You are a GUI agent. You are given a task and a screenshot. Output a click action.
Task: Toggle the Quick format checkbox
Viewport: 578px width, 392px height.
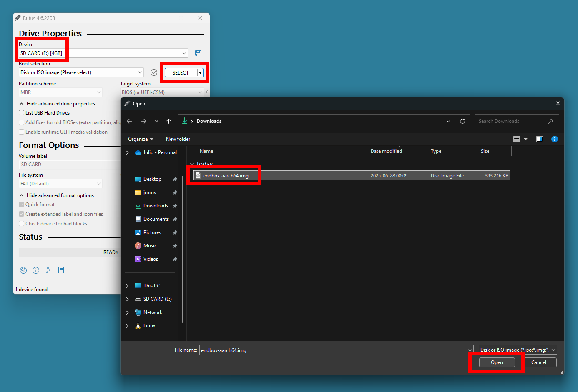(21, 205)
